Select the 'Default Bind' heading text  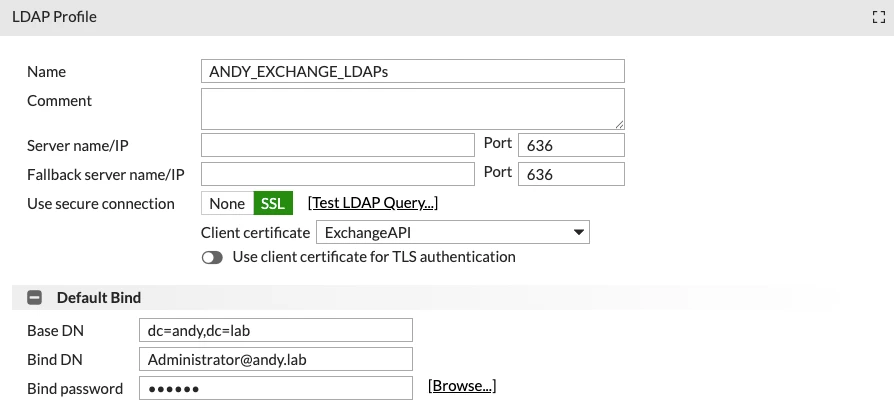pyautogui.click(x=99, y=297)
